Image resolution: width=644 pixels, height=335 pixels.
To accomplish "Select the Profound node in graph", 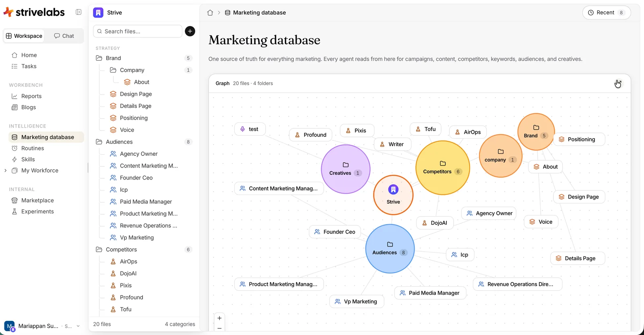I will tap(311, 135).
